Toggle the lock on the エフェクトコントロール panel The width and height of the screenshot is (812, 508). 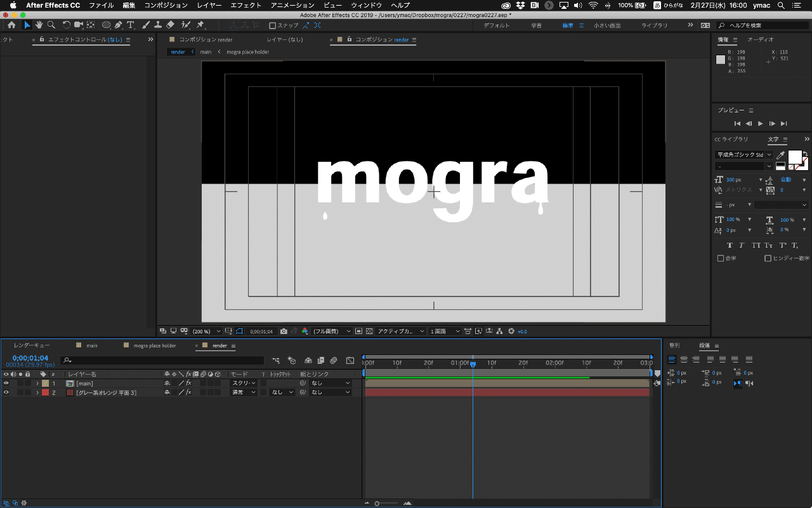tap(42, 39)
